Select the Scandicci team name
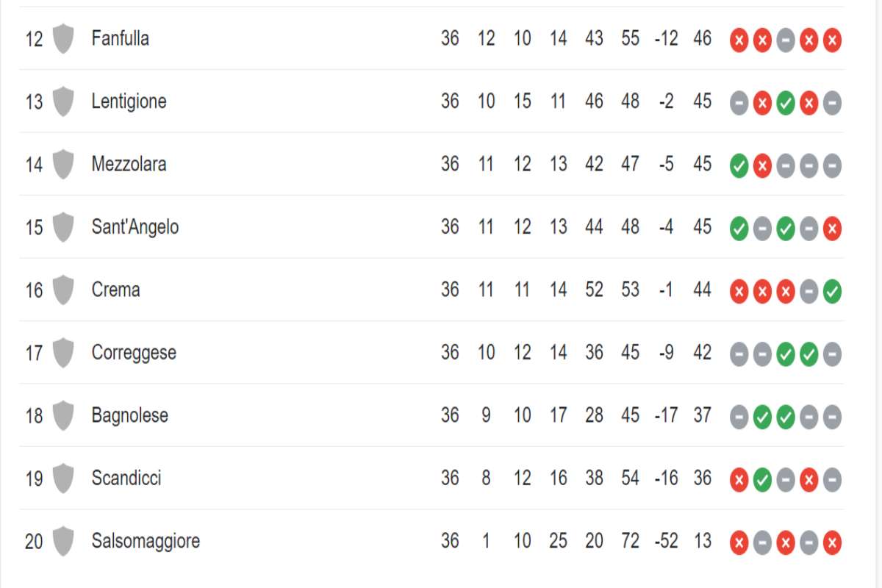 tap(126, 478)
